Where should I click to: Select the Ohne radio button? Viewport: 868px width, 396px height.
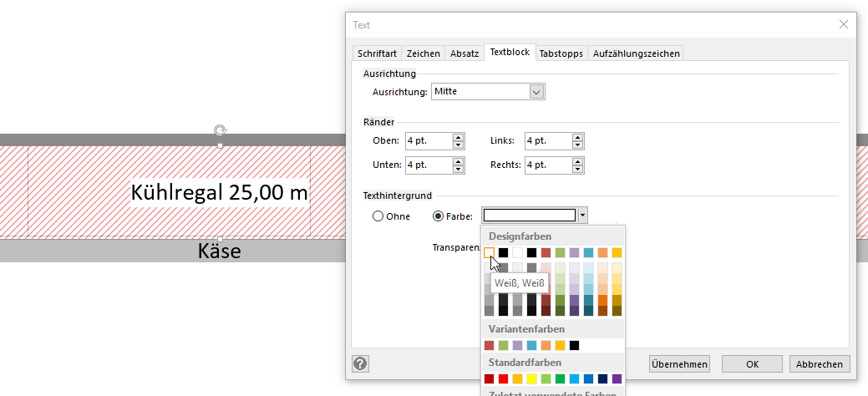click(378, 216)
